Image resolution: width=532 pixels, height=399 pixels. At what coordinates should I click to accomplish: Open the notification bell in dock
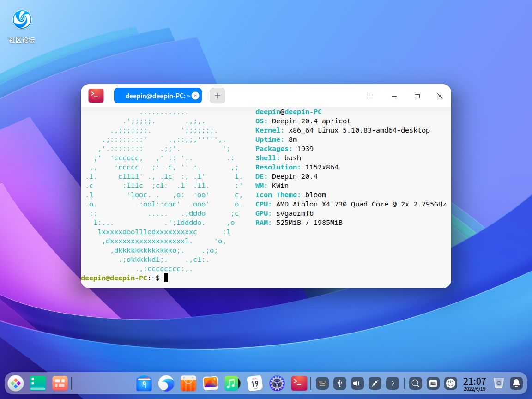[516, 383]
